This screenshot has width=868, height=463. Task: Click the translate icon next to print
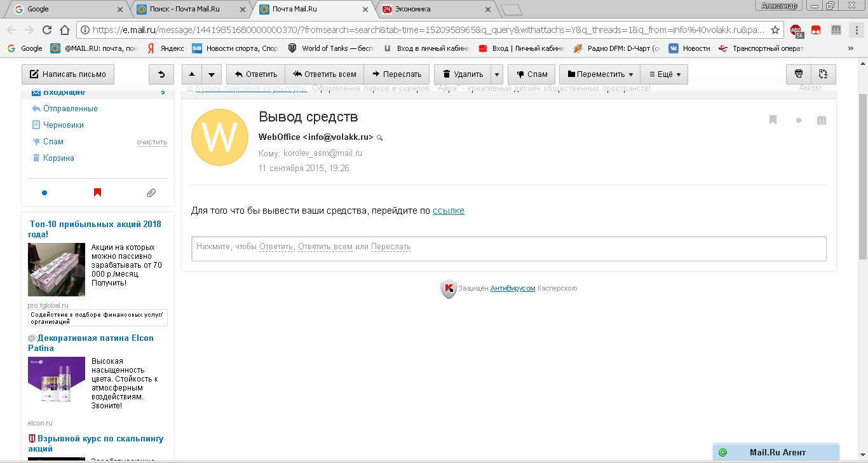click(x=824, y=74)
